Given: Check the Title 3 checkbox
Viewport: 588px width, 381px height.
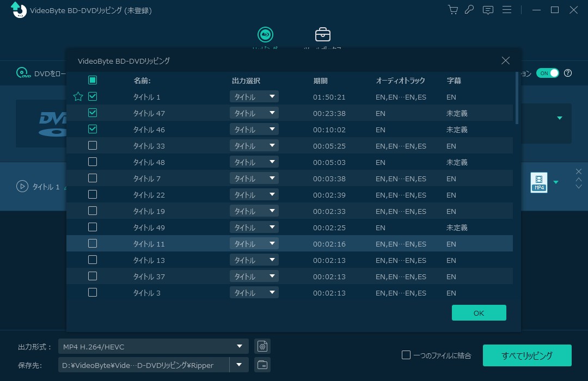Looking at the screenshot, I should click(x=93, y=292).
